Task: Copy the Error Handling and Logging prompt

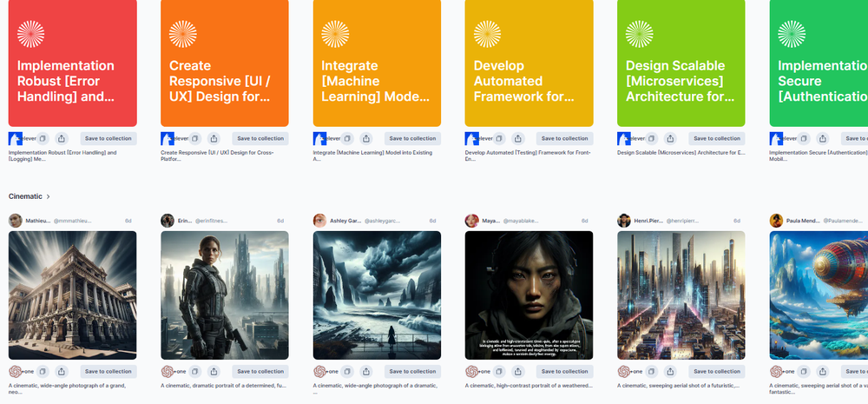Action: tap(43, 138)
